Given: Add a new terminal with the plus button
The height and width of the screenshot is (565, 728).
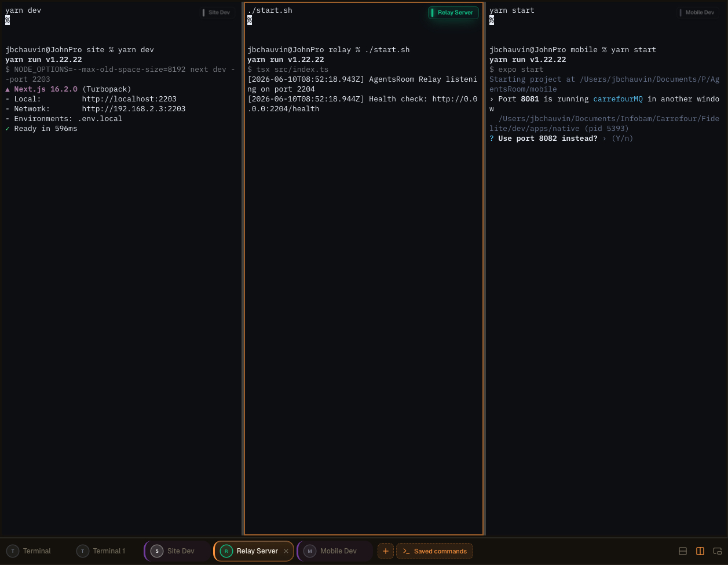Looking at the screenshot, I should [x=386, y=551].
